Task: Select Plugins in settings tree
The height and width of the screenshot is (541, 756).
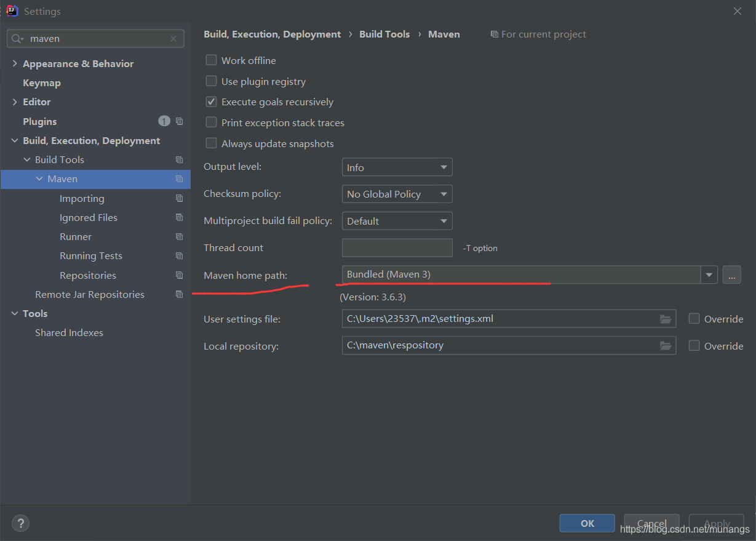Action: click(x=39, y=121)
